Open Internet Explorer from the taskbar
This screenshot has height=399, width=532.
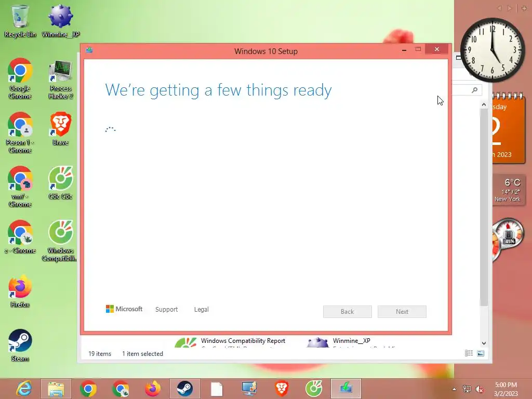[x=24, y=389]
